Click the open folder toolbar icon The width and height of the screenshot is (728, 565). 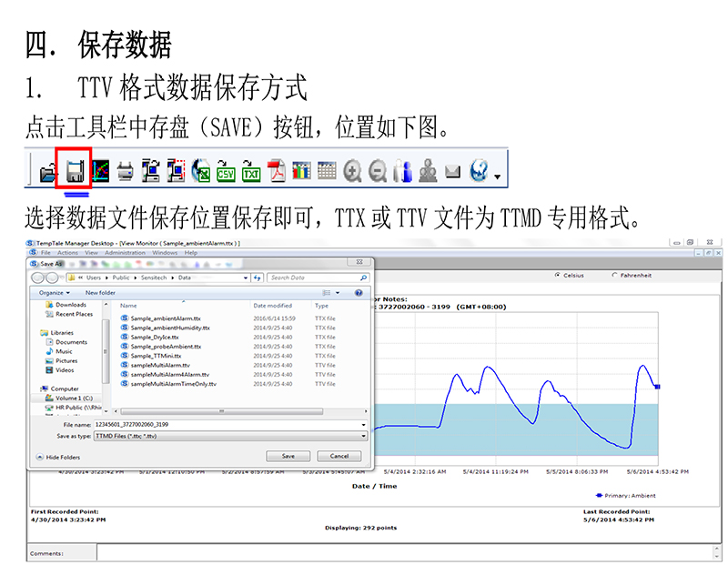[x=47, y=171]
